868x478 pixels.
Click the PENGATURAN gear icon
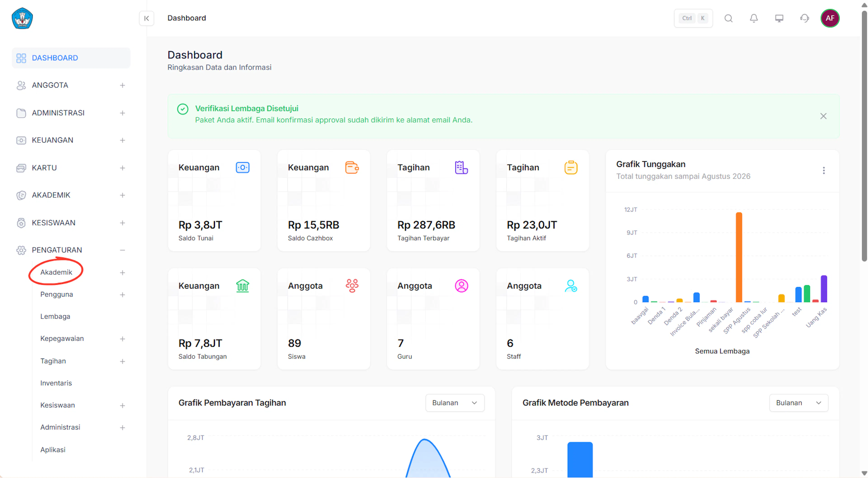pyautogui.click(x=21, y=250)
